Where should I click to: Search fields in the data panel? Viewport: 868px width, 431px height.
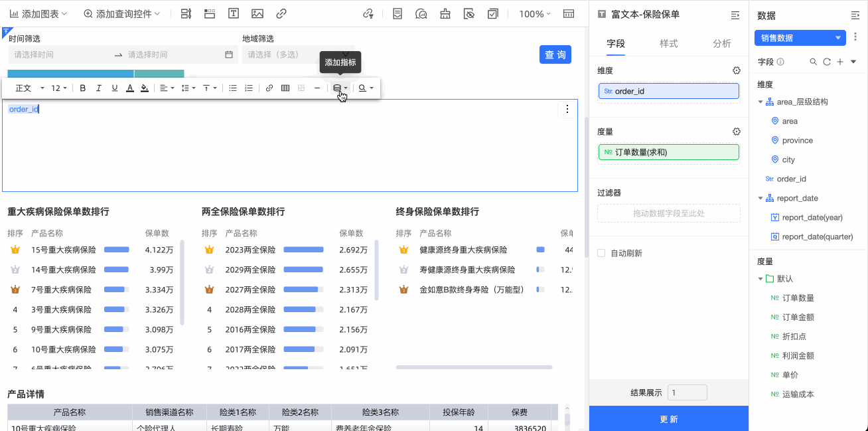pyautogui.click(x=814, y=62)
